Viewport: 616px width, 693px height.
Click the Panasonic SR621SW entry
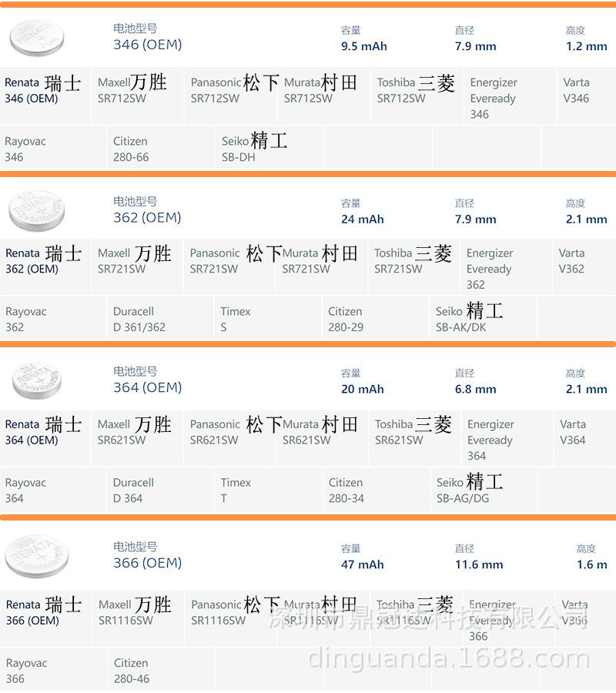tap(229, 438)
